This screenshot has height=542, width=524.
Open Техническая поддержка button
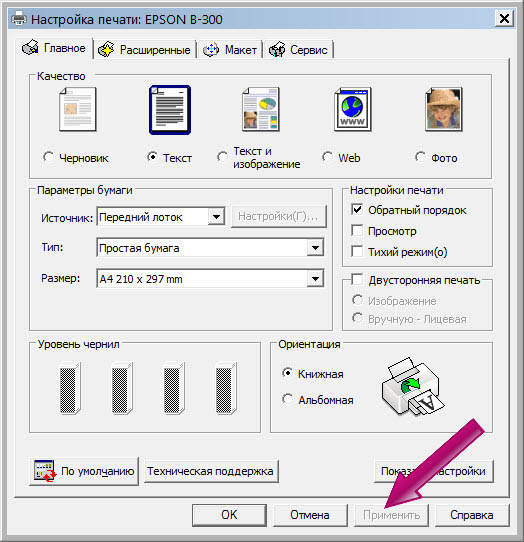[211, 471]
